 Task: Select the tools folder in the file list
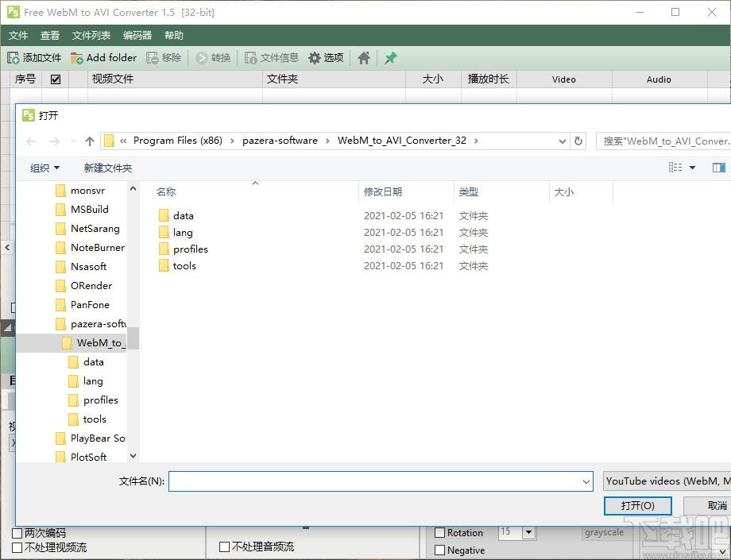184,266
